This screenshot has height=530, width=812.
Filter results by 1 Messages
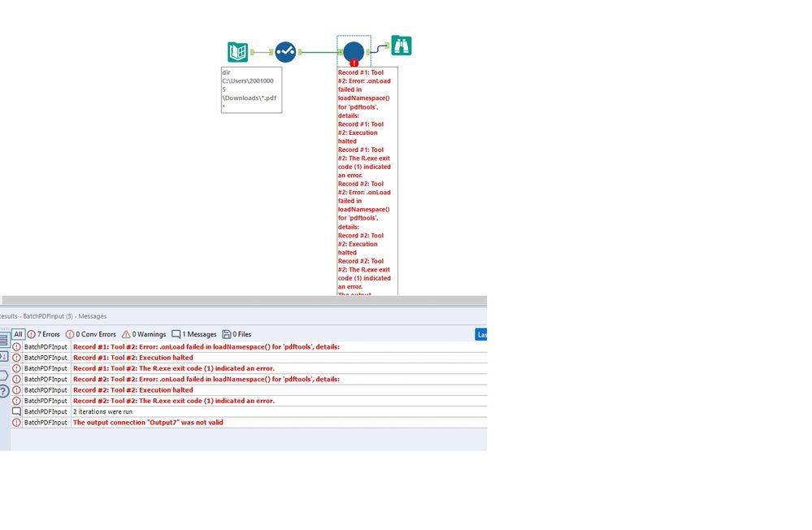tap(194, 334)
